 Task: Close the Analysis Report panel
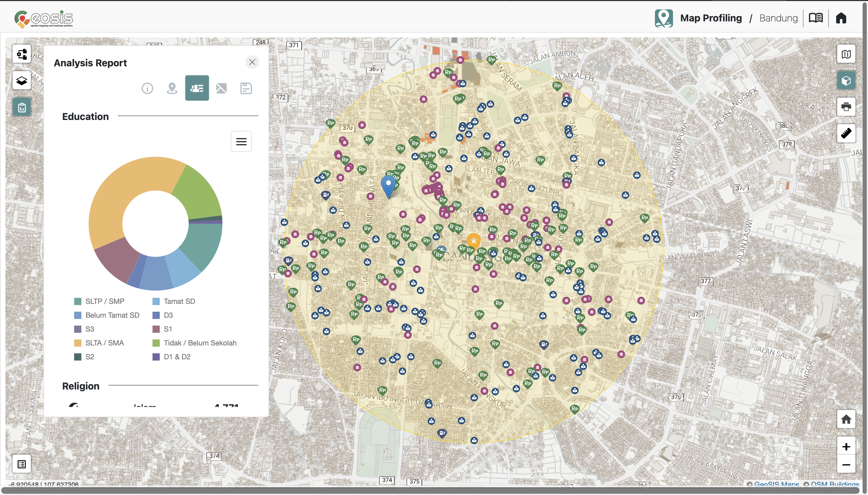pyautogui.click(x=252, y=62)
